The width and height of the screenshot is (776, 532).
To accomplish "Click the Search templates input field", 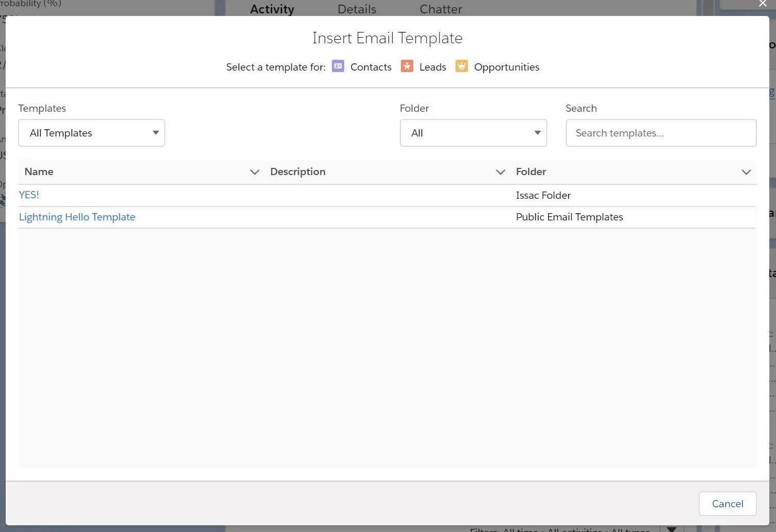I will (x=661, y=133).
